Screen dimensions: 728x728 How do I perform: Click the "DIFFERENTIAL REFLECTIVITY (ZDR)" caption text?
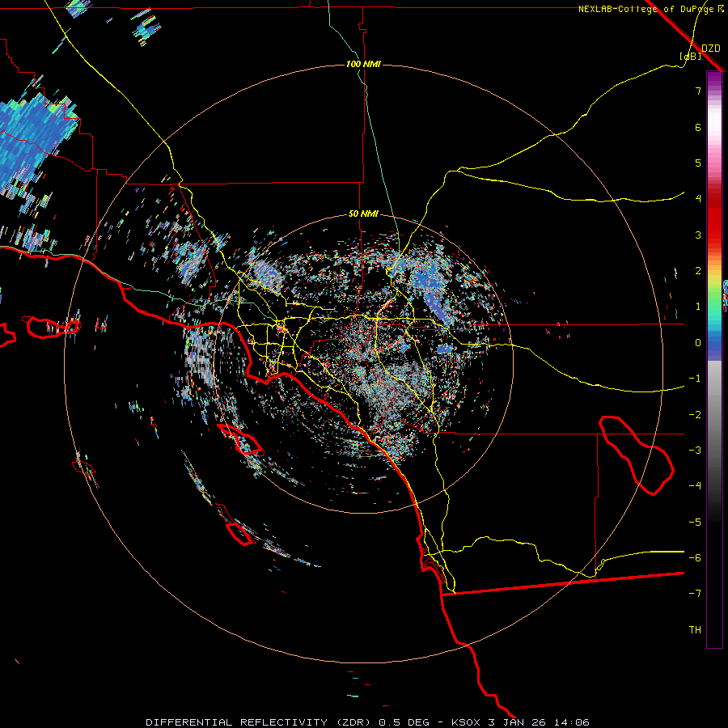(260, 722)
